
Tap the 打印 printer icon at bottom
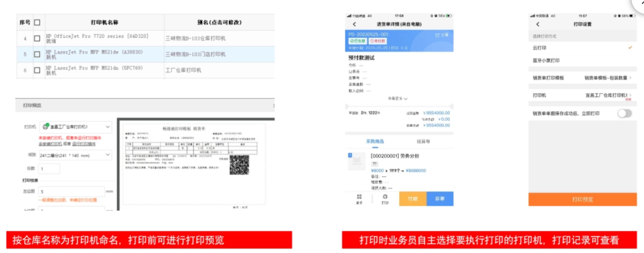(x=385, y=198)
